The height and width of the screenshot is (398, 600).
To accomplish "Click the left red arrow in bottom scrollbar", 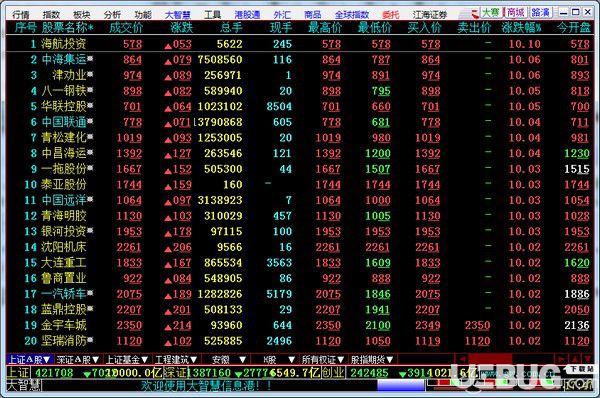I will point(462,359).
